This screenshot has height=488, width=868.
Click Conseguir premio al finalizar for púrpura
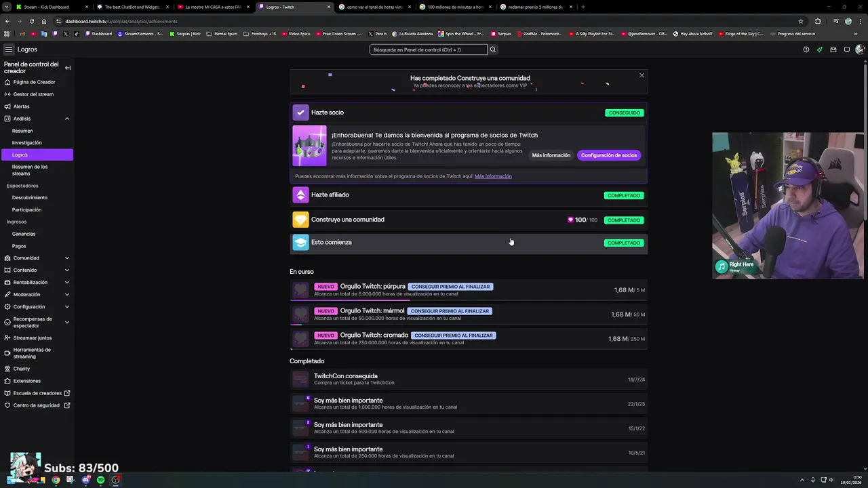pyautogui.click(x=450, y=287)
